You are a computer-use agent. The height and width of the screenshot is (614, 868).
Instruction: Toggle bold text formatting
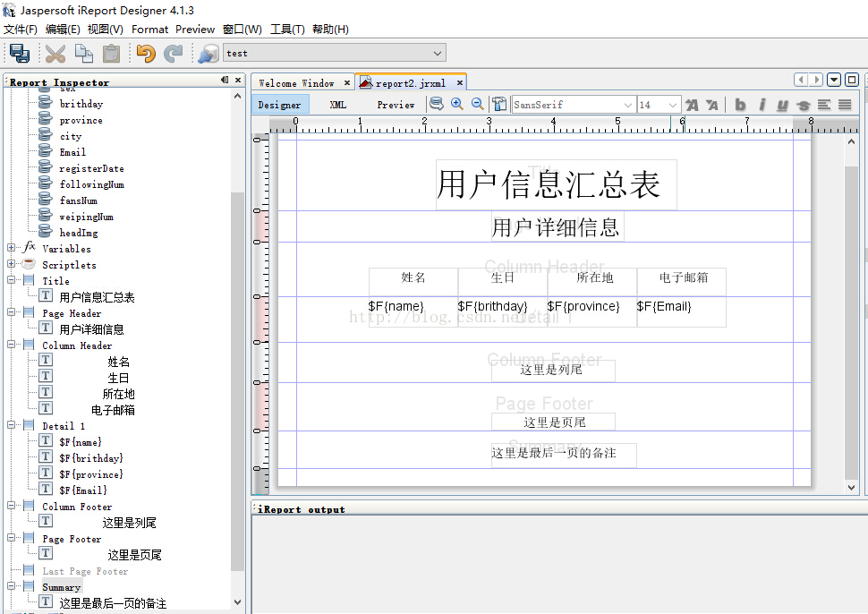[x=740, y=105]
